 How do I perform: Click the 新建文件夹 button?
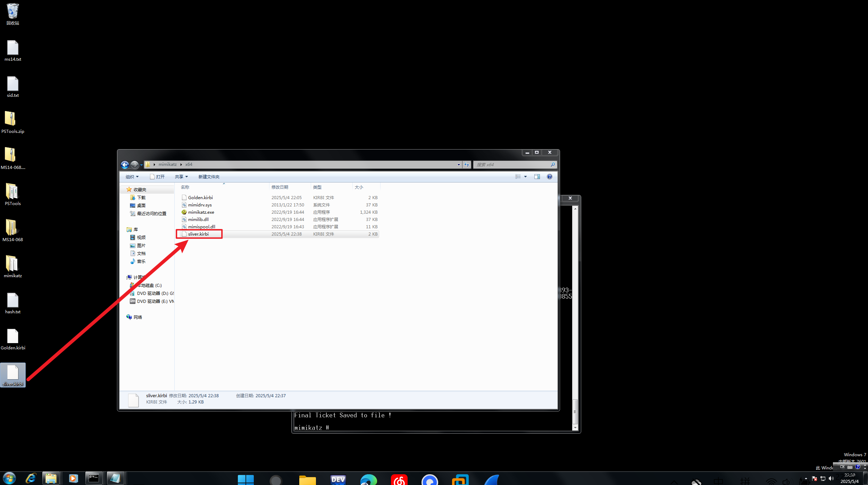click(x=209, y=177)
